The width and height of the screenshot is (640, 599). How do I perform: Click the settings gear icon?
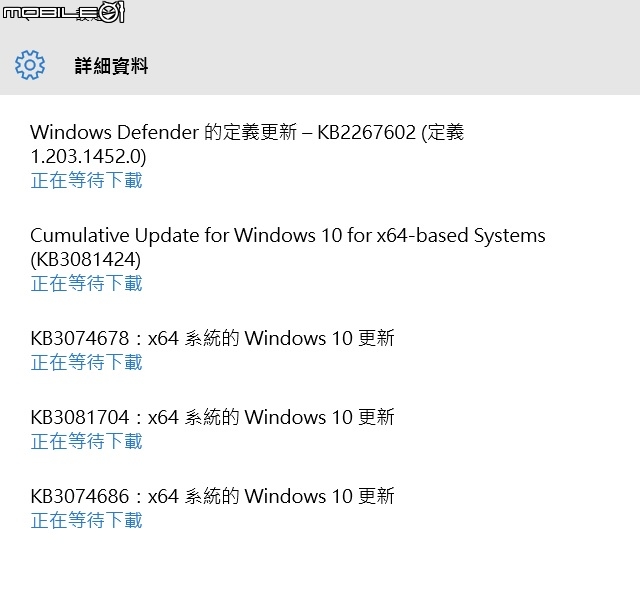click(x=30, y=65)
